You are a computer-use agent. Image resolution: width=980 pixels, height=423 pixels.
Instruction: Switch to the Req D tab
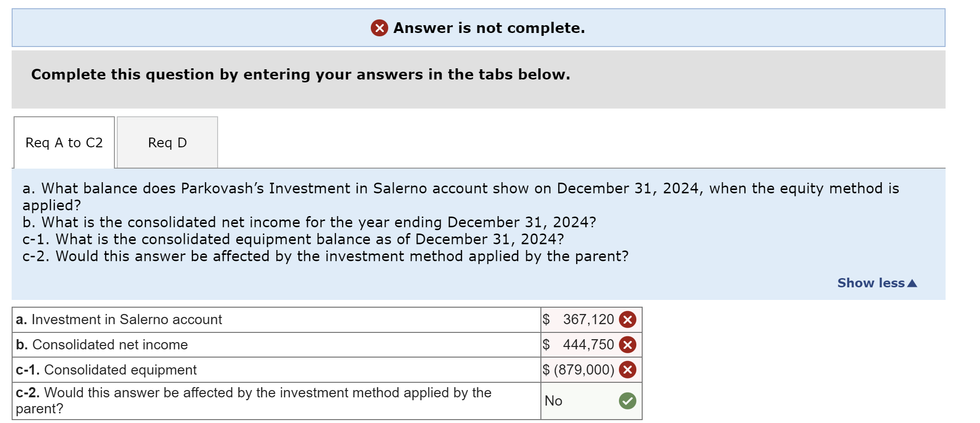point(167,142)
